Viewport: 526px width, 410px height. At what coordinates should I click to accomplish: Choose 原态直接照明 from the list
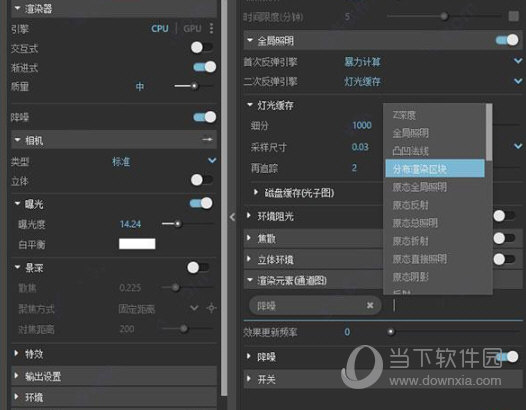click(x=435, y=259)
